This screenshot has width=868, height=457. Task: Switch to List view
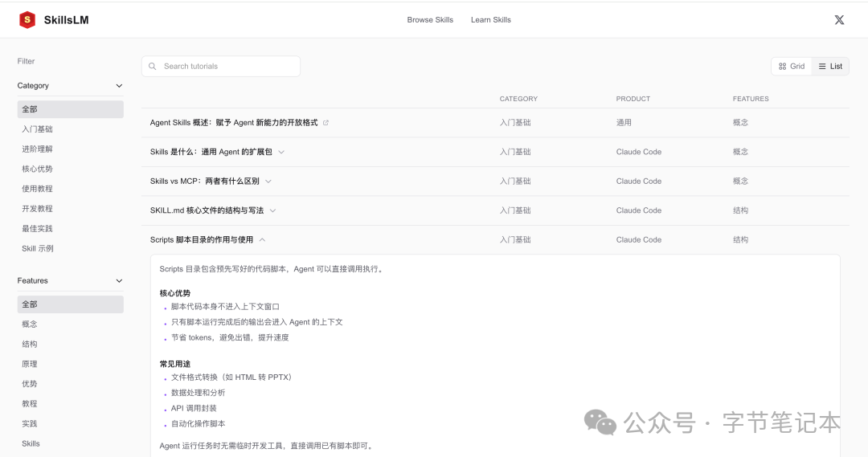[830, 67]
